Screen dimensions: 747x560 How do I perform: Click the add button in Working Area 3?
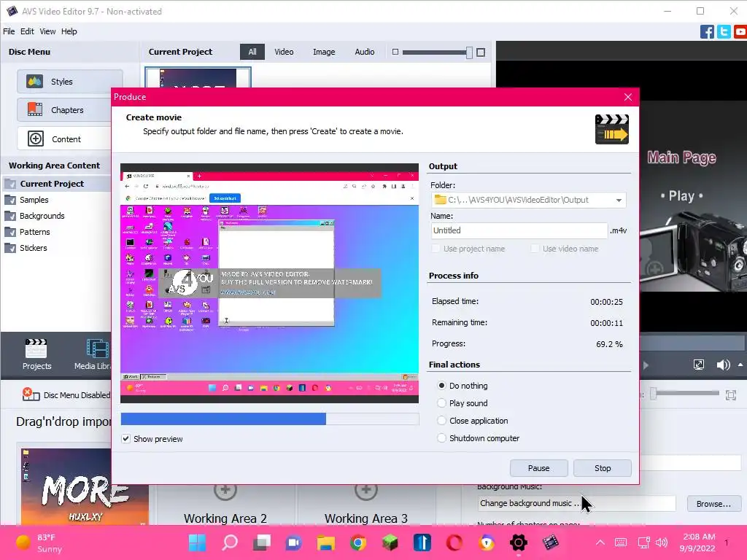point(366,489)
